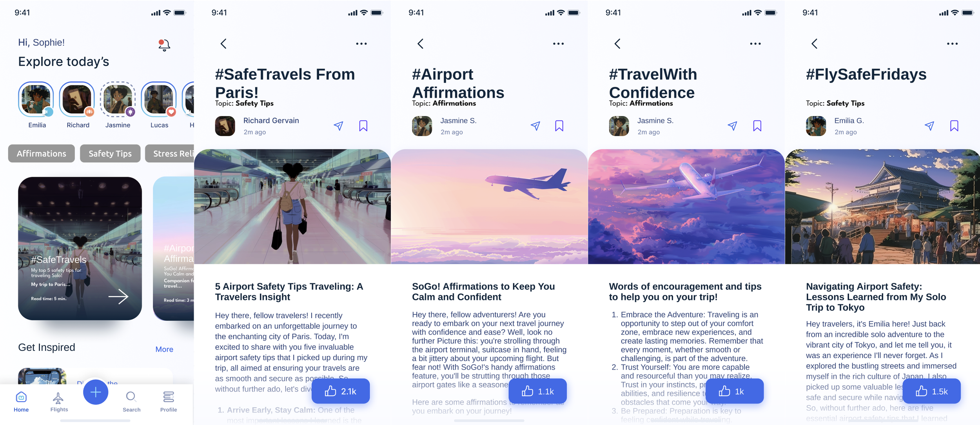Like the FlySafeFridays post with 1.5k likes
The image size is (980, 425).
931,391
